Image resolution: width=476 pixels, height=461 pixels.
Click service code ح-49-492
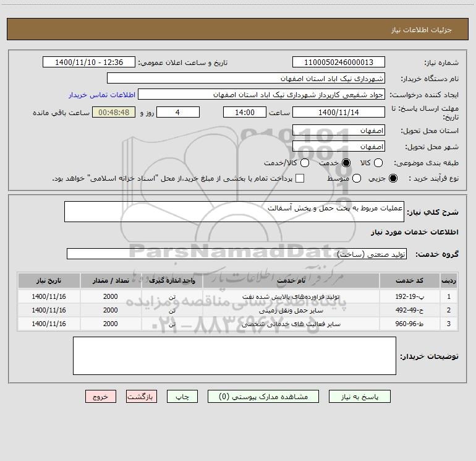[409, 310]
